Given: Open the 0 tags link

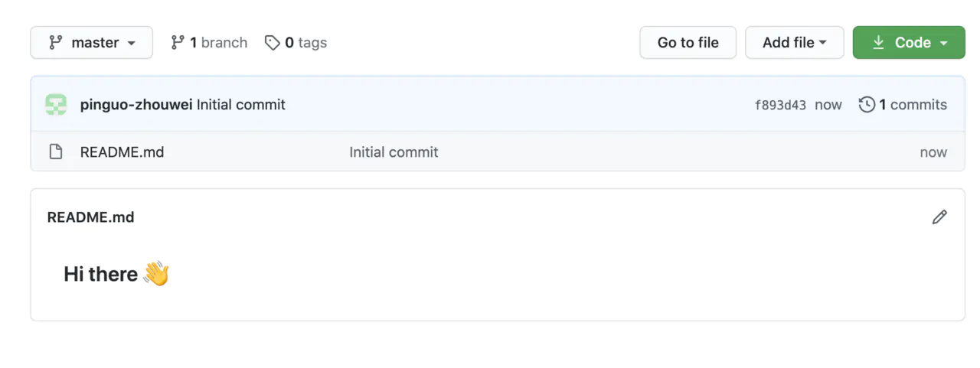Looking at the screenshot, I should click(x=296, y=43).
